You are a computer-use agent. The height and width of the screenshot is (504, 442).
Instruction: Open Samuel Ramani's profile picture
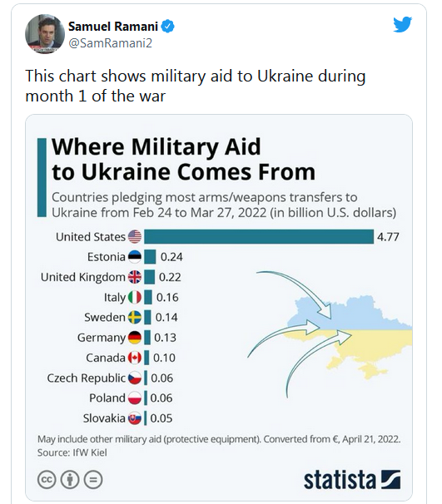45,34
